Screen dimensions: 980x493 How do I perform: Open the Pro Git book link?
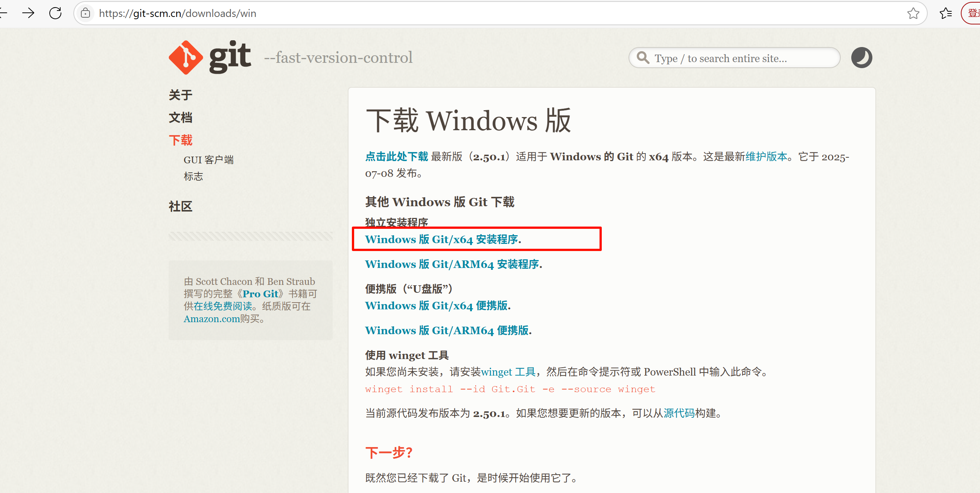click(x=260, y=294)
